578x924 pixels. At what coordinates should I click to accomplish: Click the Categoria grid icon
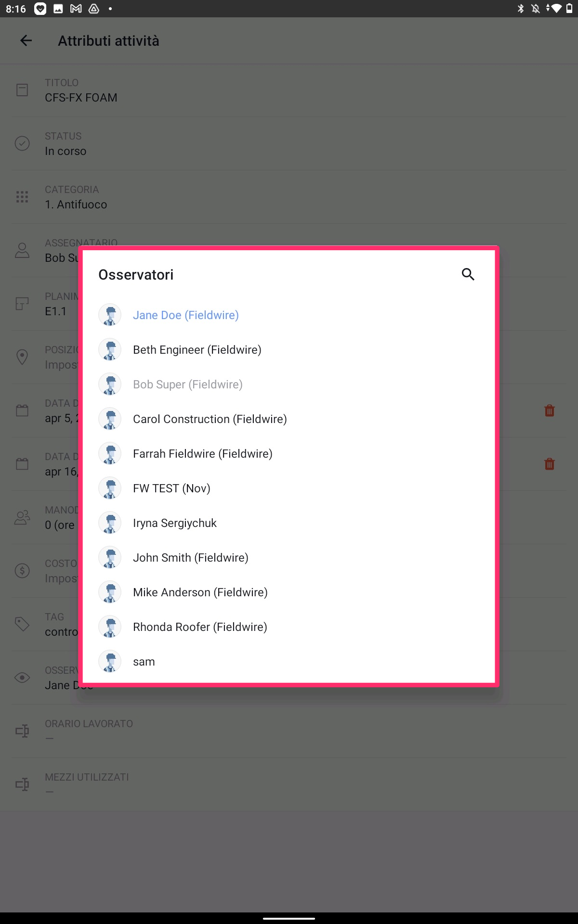(22, 197)
